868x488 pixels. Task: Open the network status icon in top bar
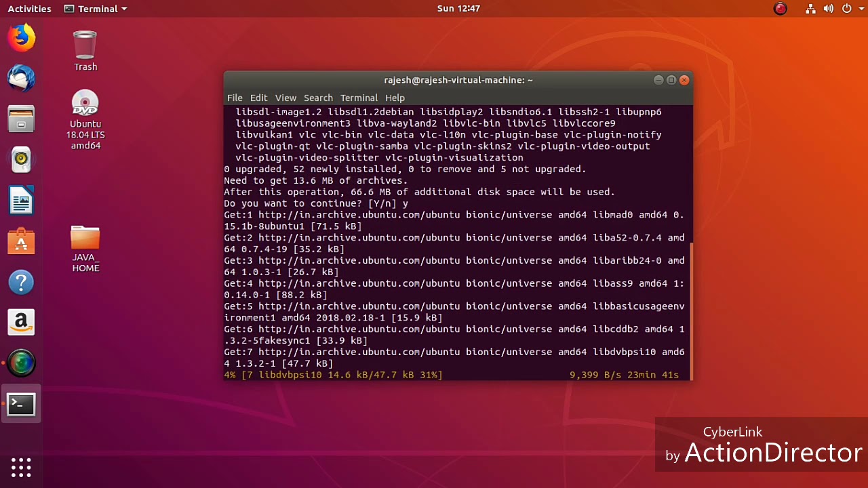810,9
